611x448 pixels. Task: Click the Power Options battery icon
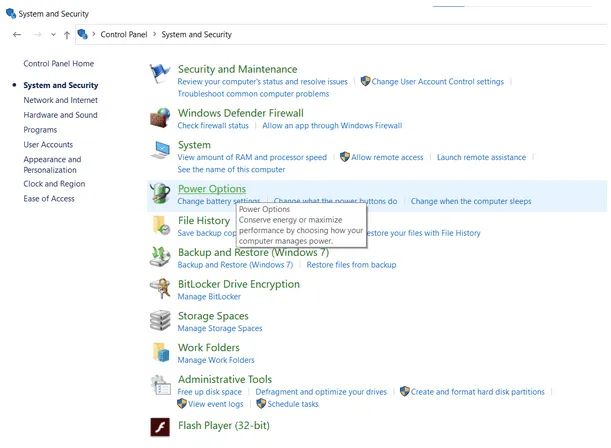point(160,194)
